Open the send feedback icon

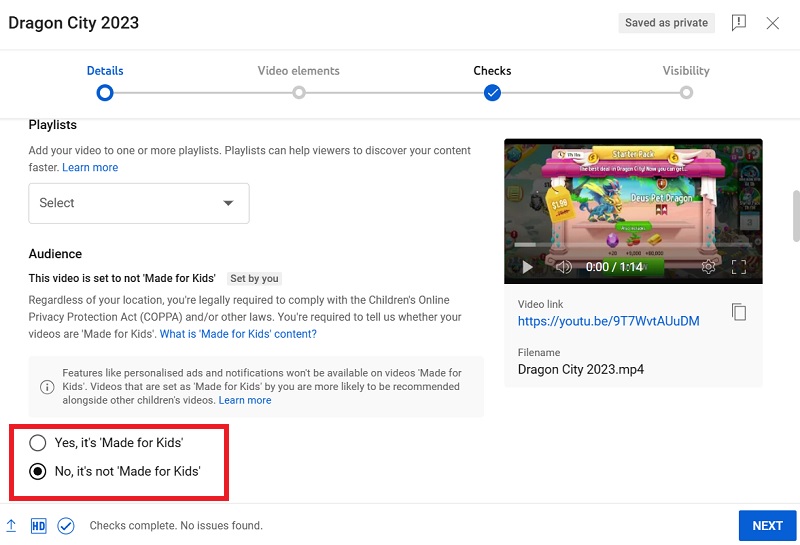tap(738, 22)
